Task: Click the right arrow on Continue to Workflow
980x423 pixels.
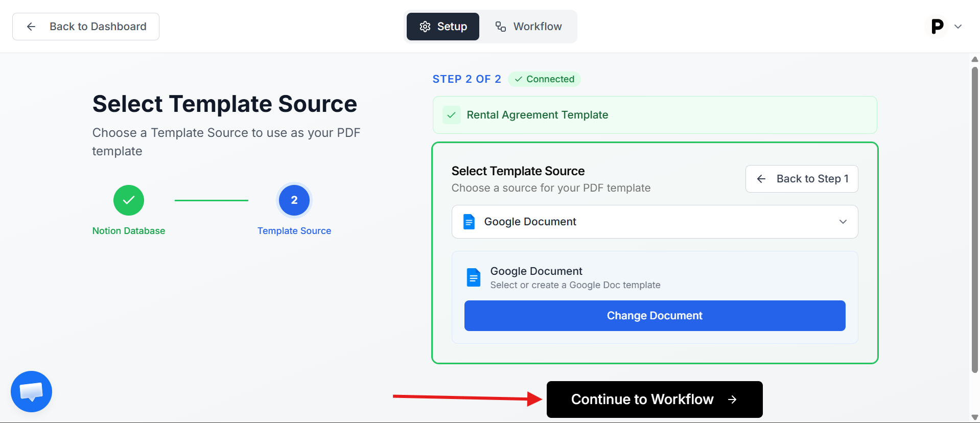Action: pos(732,400)
